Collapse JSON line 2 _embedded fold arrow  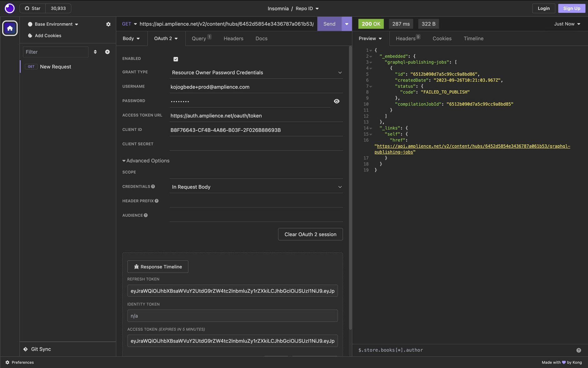371,57
